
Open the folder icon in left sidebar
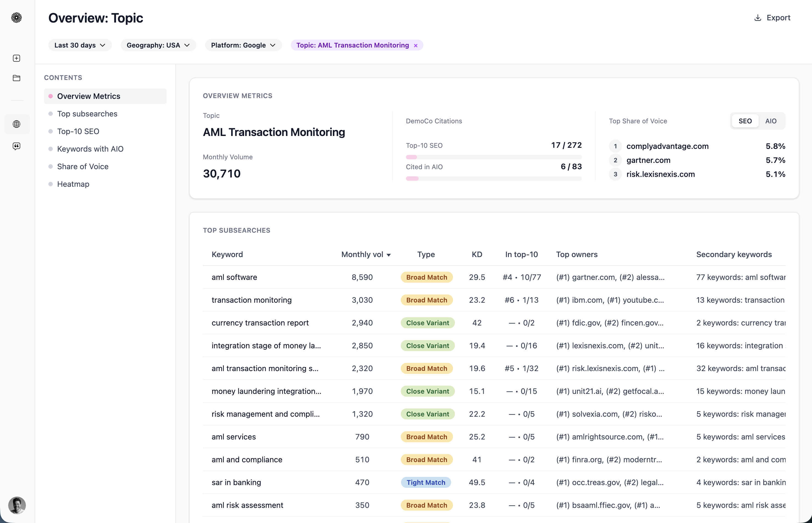tap(16, 78)
